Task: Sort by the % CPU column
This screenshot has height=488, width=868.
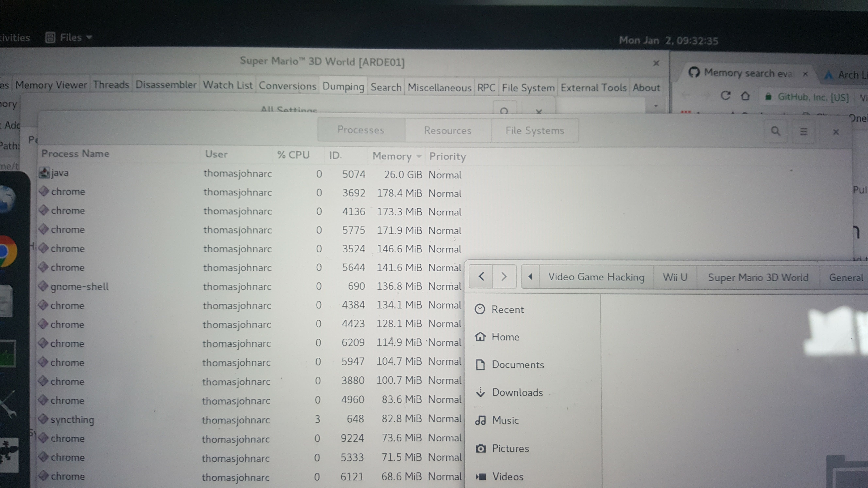Action: [293, 155]
